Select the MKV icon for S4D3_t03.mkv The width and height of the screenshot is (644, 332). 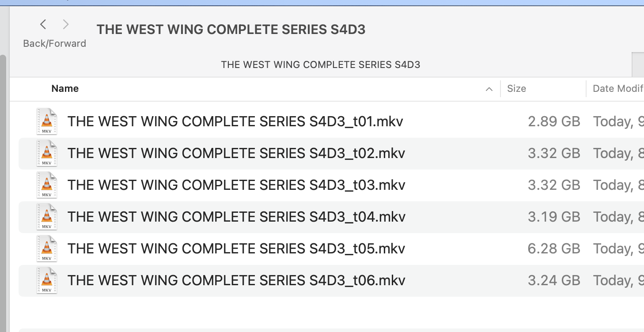[x=47, y=185]
